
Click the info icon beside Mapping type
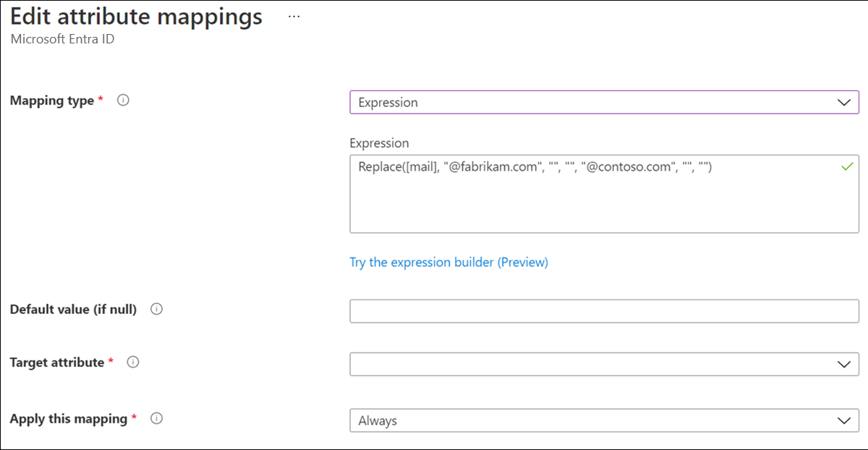coord(123,101)
